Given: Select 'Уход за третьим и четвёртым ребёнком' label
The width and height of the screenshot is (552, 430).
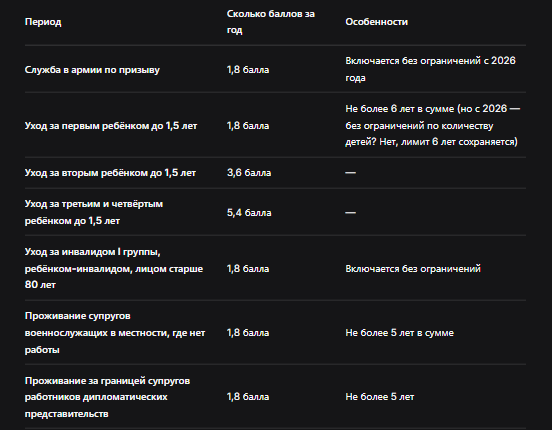Looking at the screenshot, I should pos(94,212).
